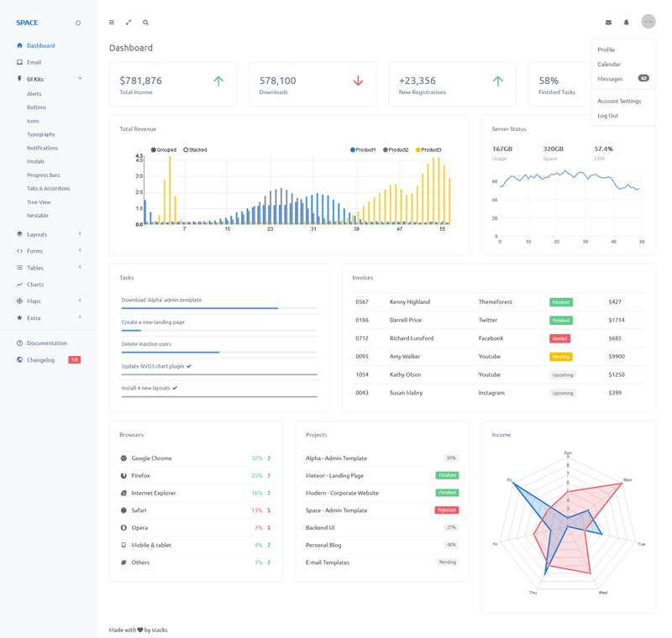Click the fullscreen expand icon
672x638 pixels.
click(x=129, y=23)
